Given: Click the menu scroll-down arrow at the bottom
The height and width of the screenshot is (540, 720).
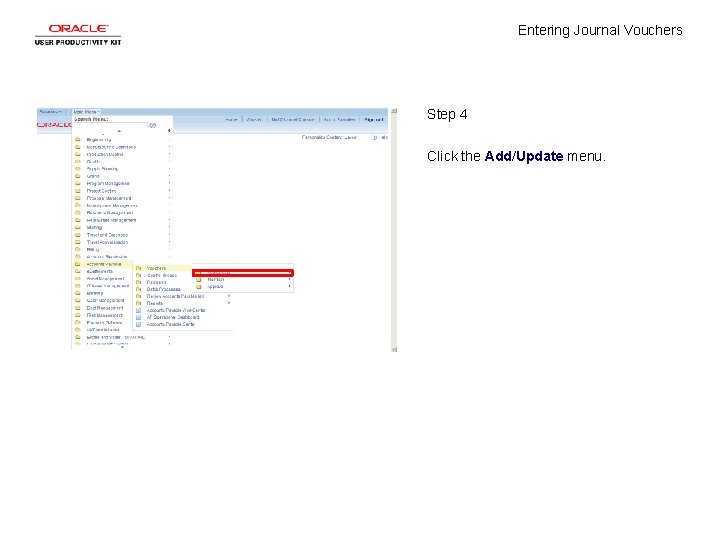Looking at the screenshot, I should coord(122,348).
